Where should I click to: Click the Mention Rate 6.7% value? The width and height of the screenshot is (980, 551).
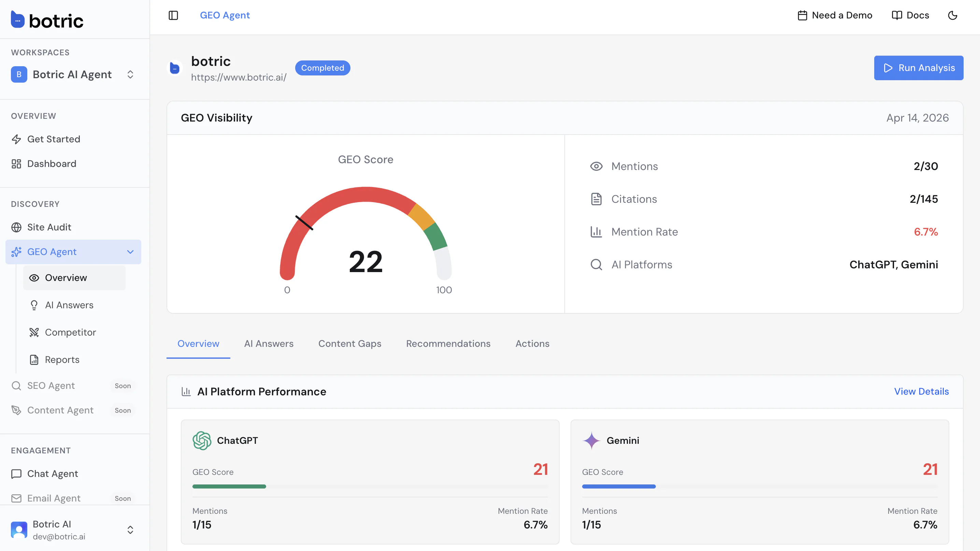click(926, 232)
